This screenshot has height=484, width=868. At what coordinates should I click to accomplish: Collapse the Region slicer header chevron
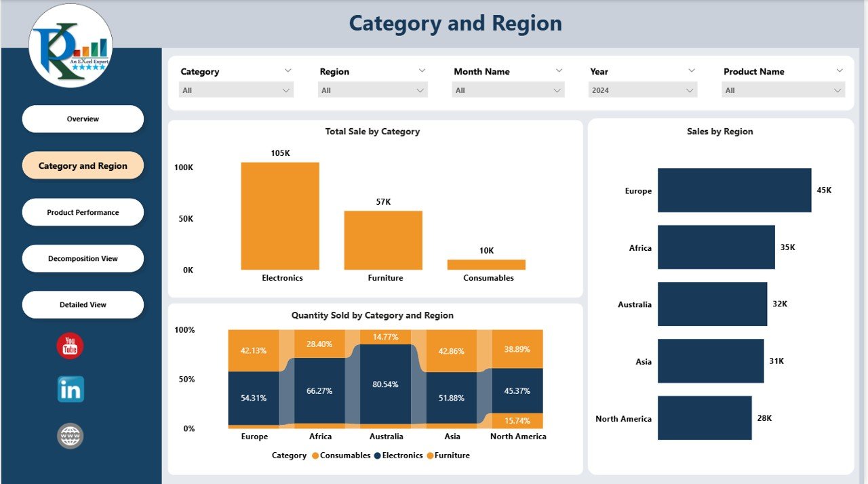422,70
